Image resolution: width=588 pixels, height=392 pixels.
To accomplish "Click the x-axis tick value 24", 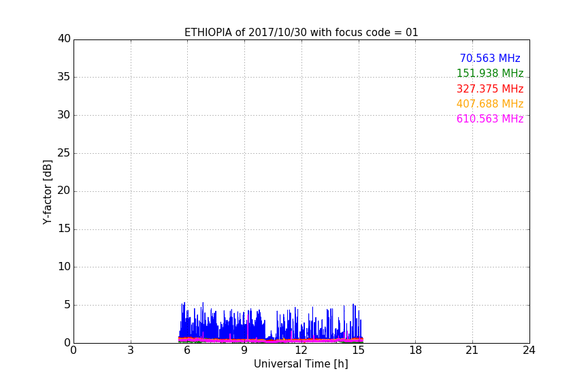I will click(x=529, y=350).
